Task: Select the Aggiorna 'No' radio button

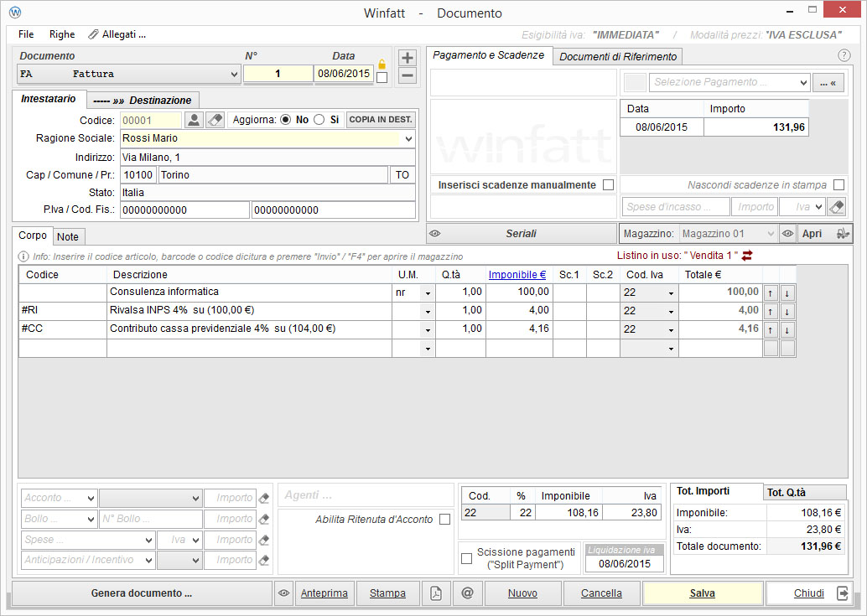Action: [285, 120]
